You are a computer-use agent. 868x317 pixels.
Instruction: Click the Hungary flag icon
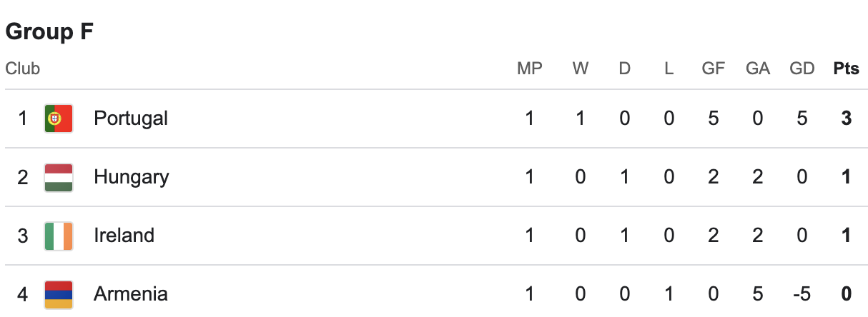59,177
